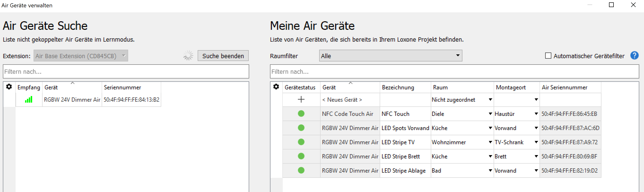Open Montageort dropdown showing Haustür
The height and width of the screenshot is (192, 644).
(x=536, y=114)
